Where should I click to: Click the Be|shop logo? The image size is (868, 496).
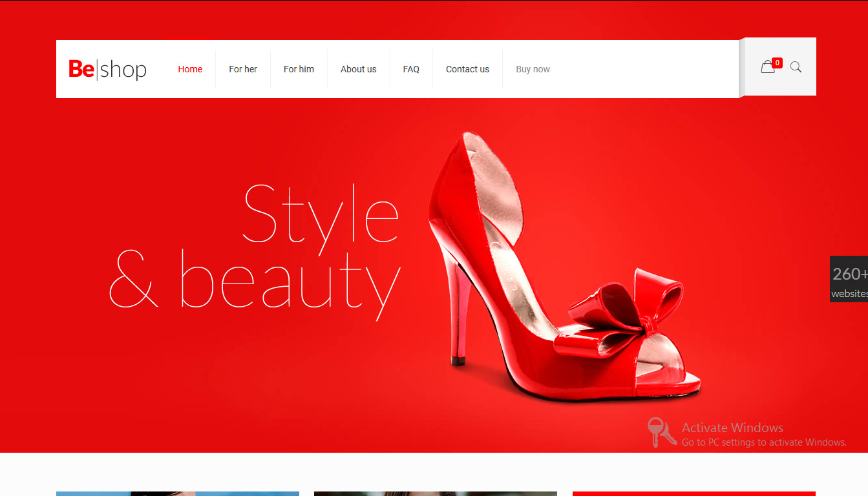click(107, 69)
